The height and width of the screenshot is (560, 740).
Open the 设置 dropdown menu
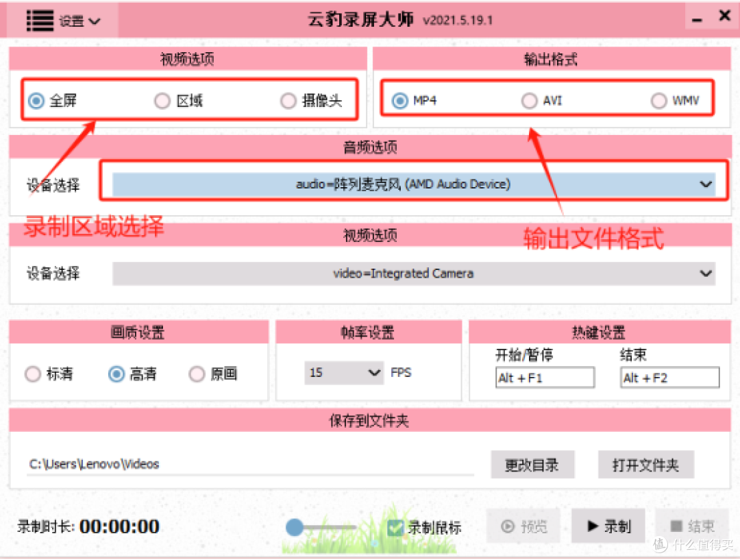click(x=79, y=21)
